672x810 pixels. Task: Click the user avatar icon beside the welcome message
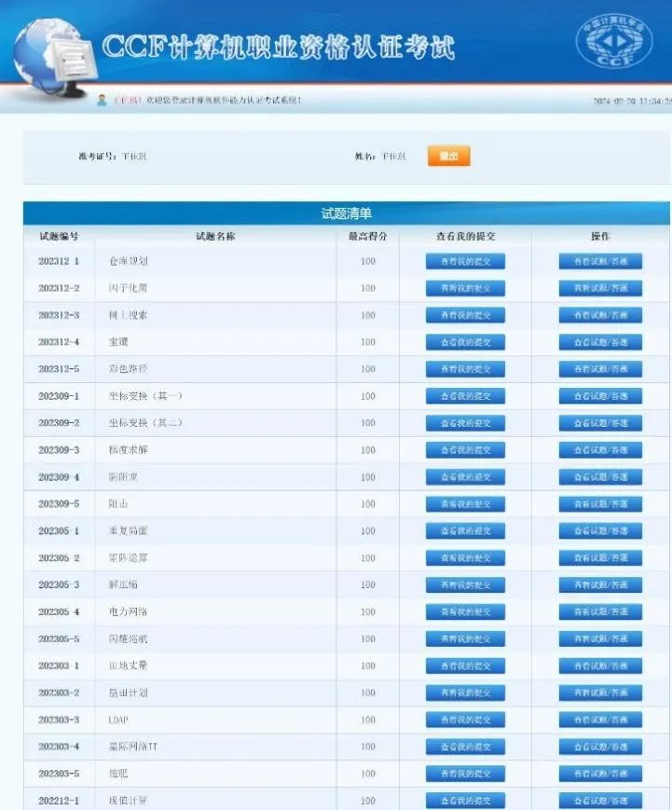pos(102,101)
